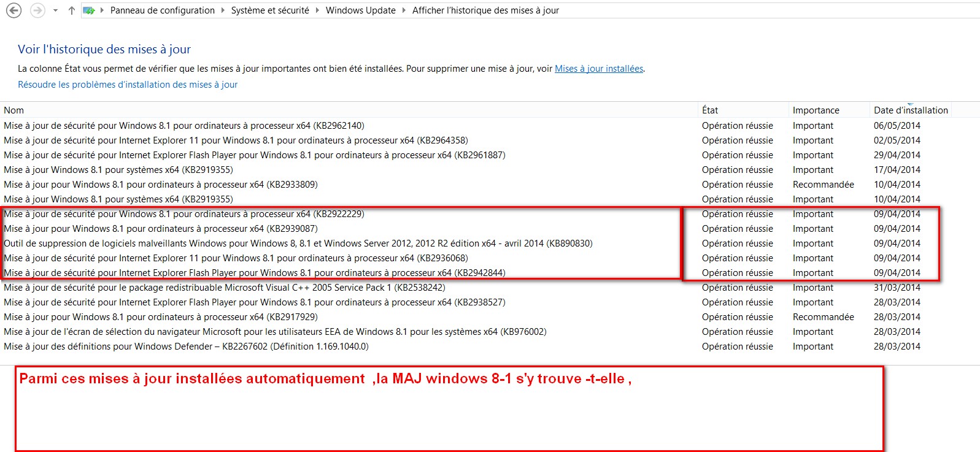980x452 pixels.
Task: Open Panneau de configuration breadcrumb
Action: pos(163,10)
